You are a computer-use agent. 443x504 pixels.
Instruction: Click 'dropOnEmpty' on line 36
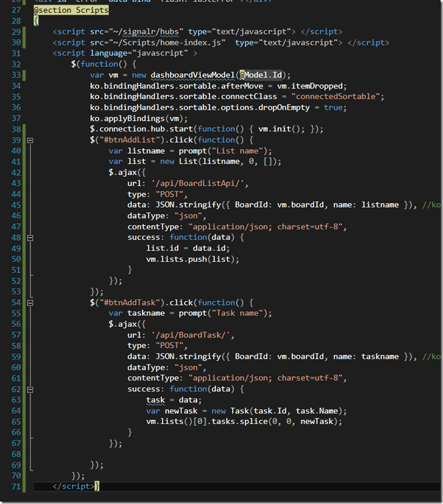pos(284,108)
